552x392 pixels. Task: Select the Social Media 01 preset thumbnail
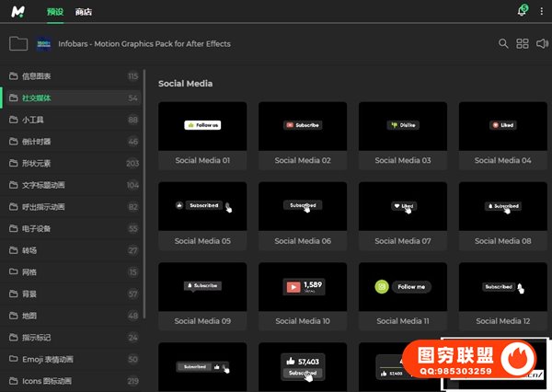(202, 126)
